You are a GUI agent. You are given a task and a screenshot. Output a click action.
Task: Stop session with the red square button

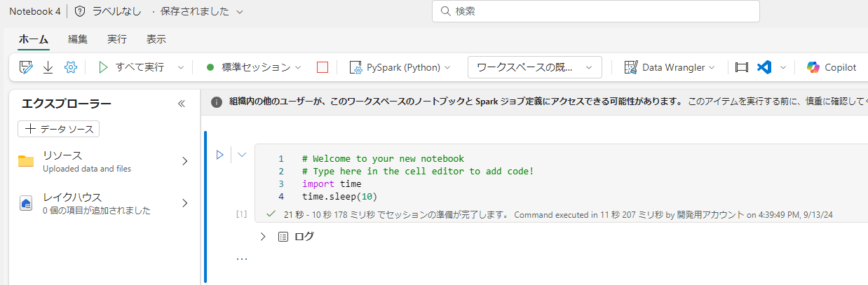(x=323, y=67)
